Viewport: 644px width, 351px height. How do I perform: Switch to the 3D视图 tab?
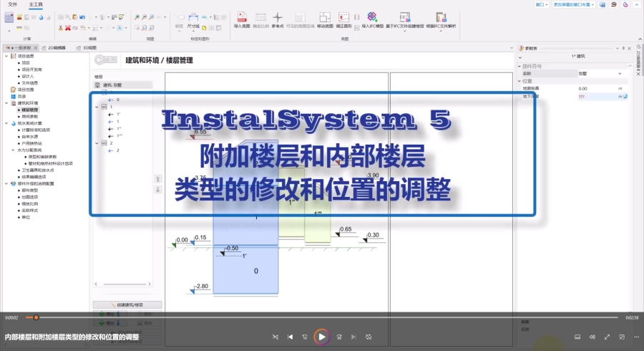(89, 47)
